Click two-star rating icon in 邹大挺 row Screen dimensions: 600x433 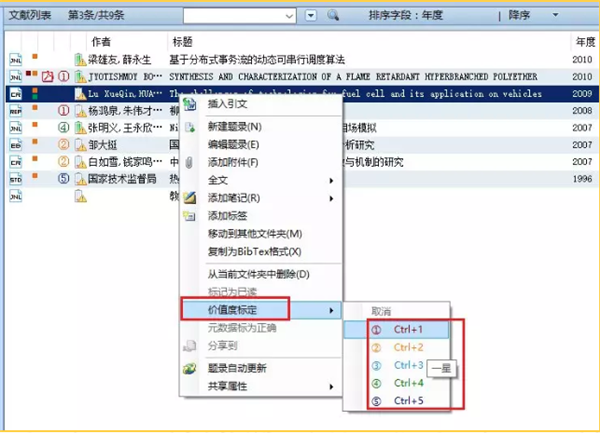tap(64, 144)
